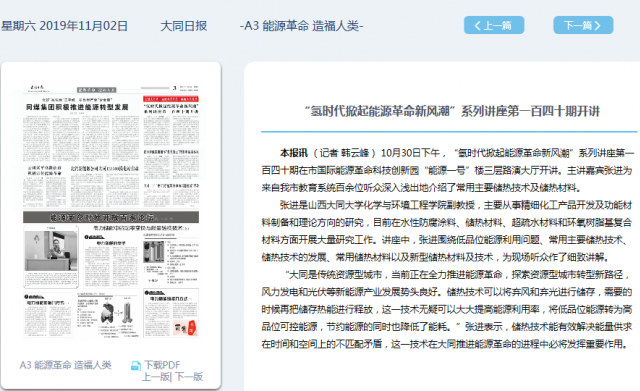Open the 能源革命科技创新论坛 banner section in page thumbnail
This screenshot has width=640, height=391.
(x=111, y=217)
